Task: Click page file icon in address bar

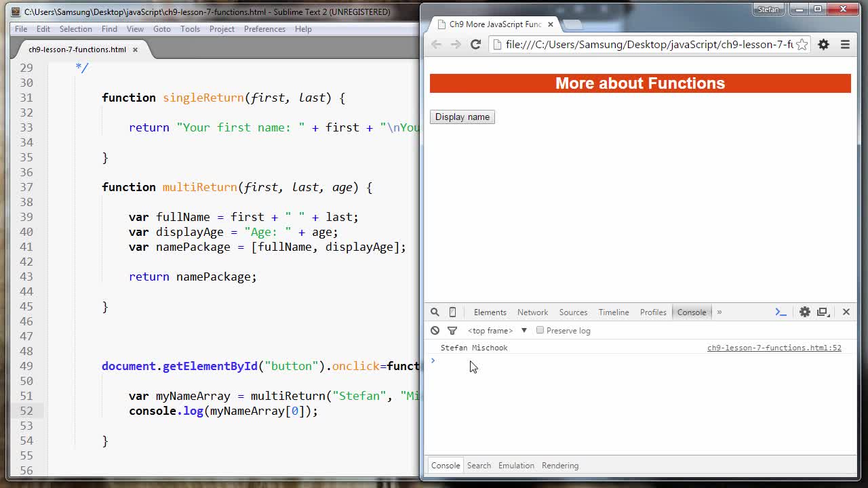Action: [x=497, y=45]
